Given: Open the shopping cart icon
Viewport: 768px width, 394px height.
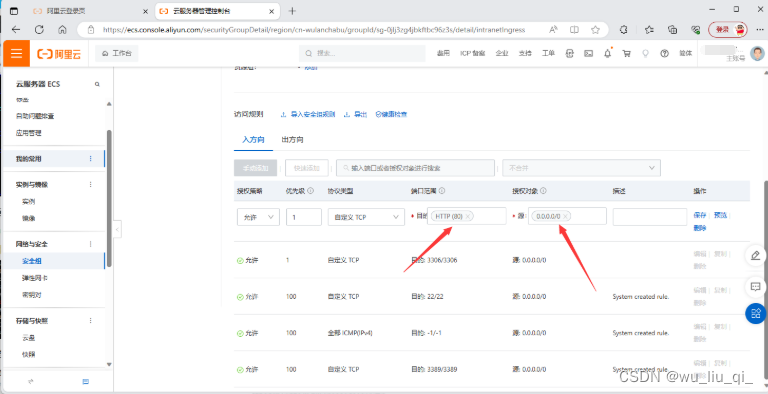Looking at the screenshot, I should (x=626, y=54).
